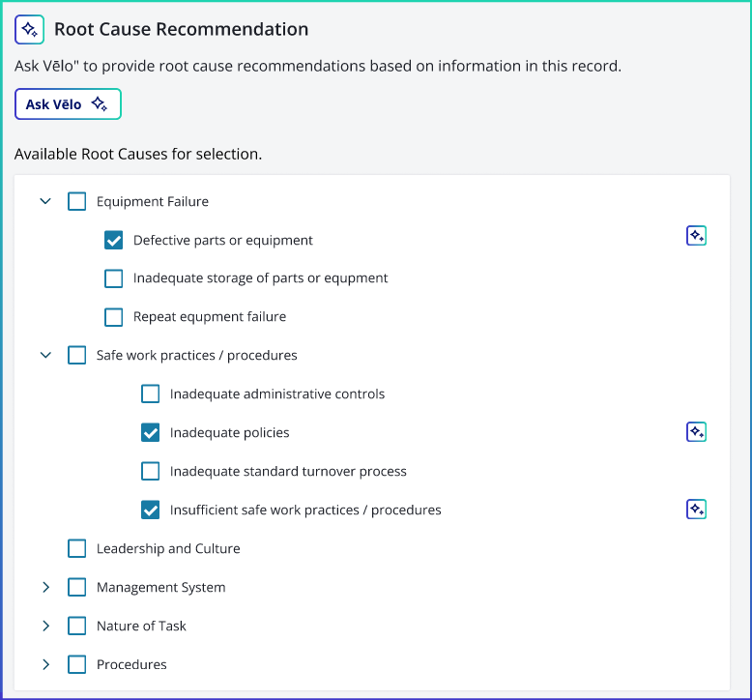752x700 pixels.
Task: Uncheck Insufficient safe work practices / procedures
Action: click(150, 510)
